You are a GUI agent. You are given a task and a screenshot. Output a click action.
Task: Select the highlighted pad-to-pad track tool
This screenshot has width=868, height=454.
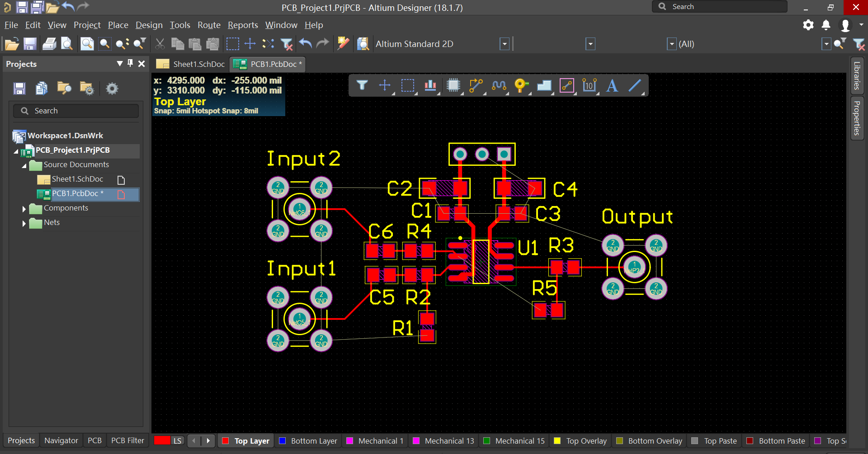point(567,85)
